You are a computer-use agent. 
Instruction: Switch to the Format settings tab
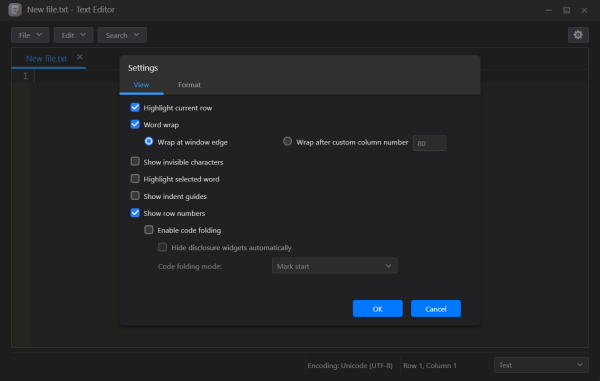(189, 85)
